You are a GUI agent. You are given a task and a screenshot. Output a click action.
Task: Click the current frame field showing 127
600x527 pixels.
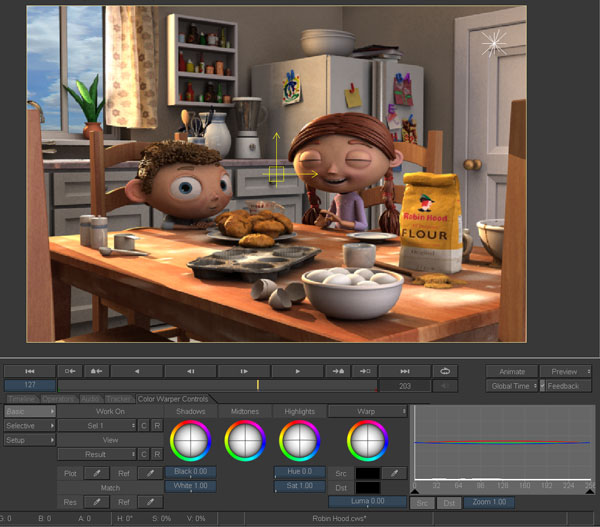29,385
